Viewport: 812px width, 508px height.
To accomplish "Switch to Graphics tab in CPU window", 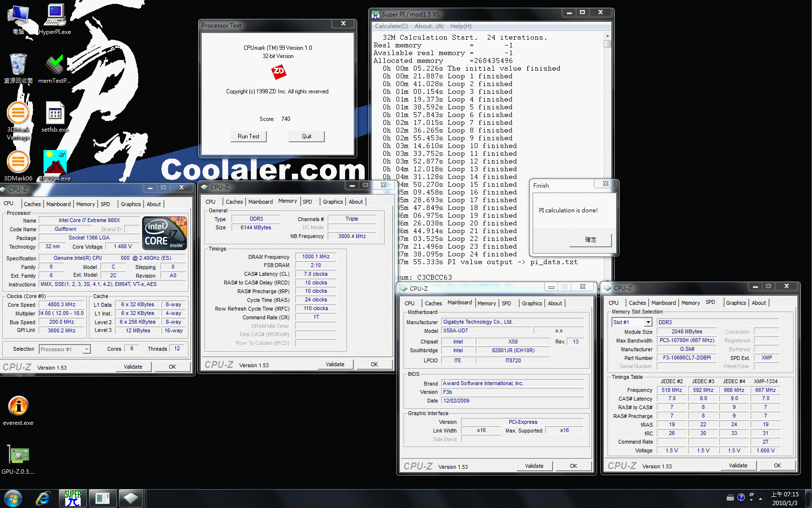I will (131, 204).
